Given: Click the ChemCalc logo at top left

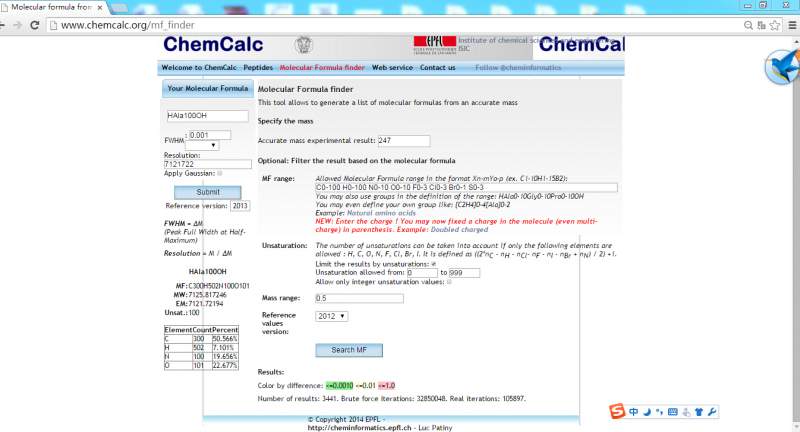Looking at the screenshot, I should (x=213, y=44).
